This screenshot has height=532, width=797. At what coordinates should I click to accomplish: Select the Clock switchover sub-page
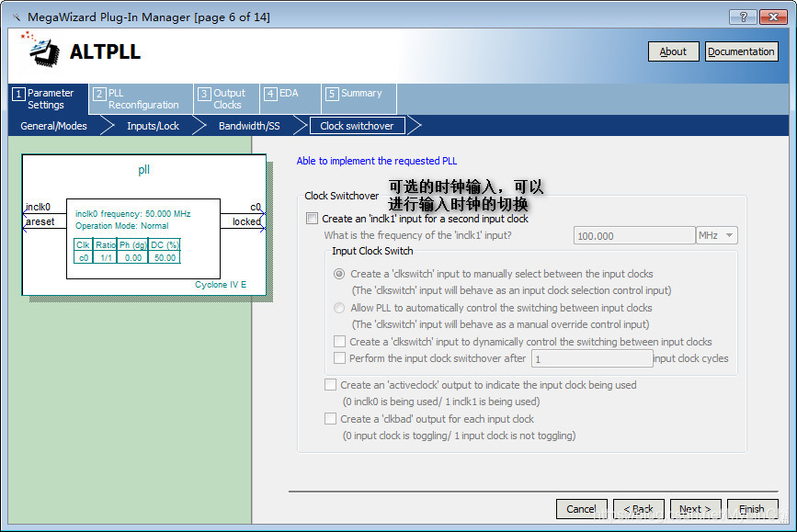[357, 126]
